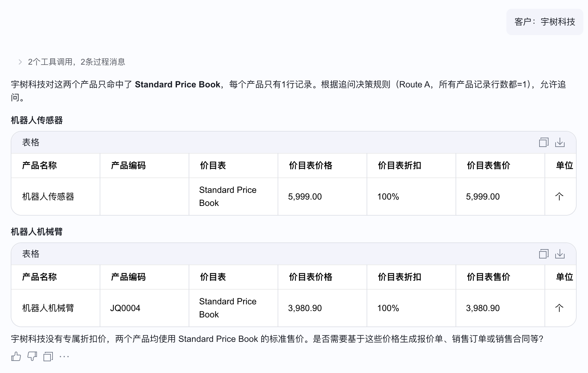Copy the 机器人传感器 table
The image size is (588, 373).
[x=544, y=142]
